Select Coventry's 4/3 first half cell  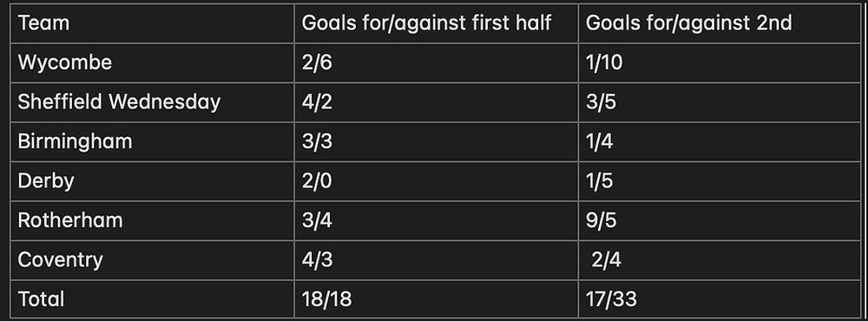coord(437,260)
